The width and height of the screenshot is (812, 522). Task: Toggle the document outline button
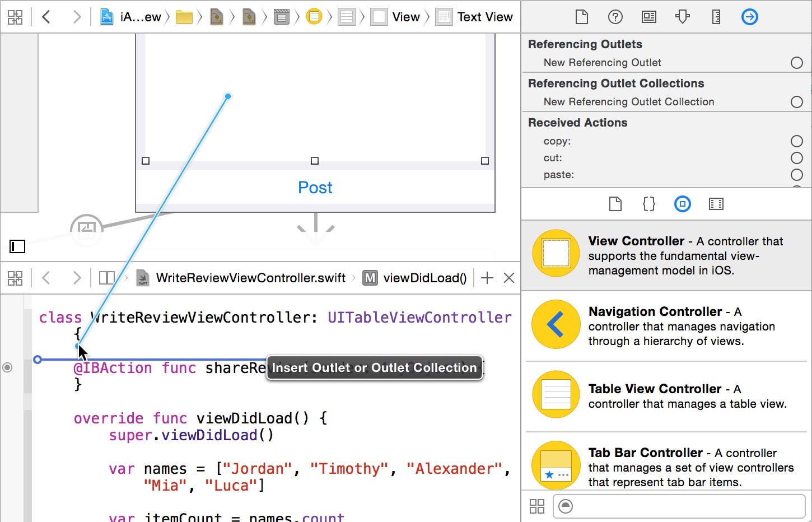[17, 246]
